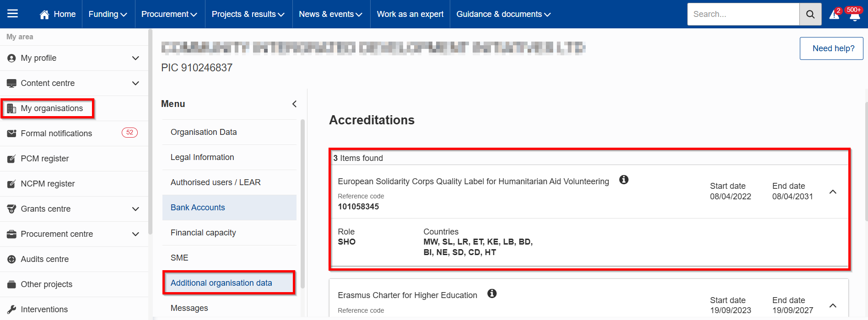The image size is (868, 320).
Task: Select Bank Accounts menu item
Action: 229,208
